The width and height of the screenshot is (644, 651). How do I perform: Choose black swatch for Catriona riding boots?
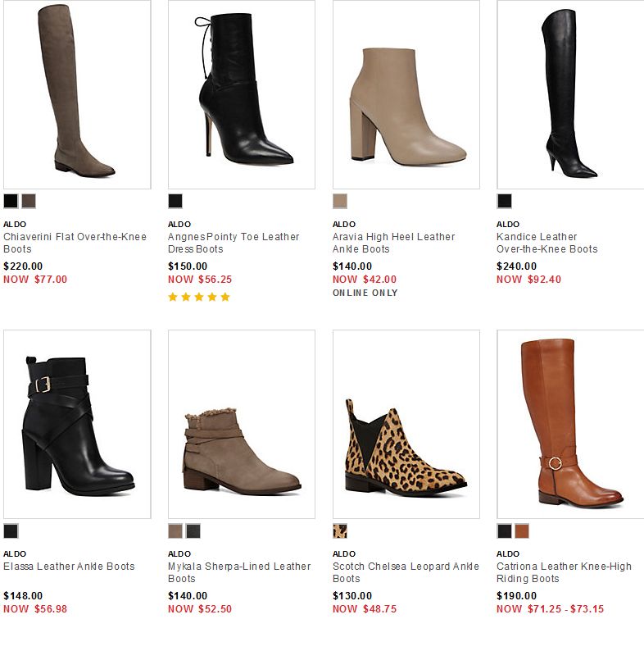click(505, 531)
